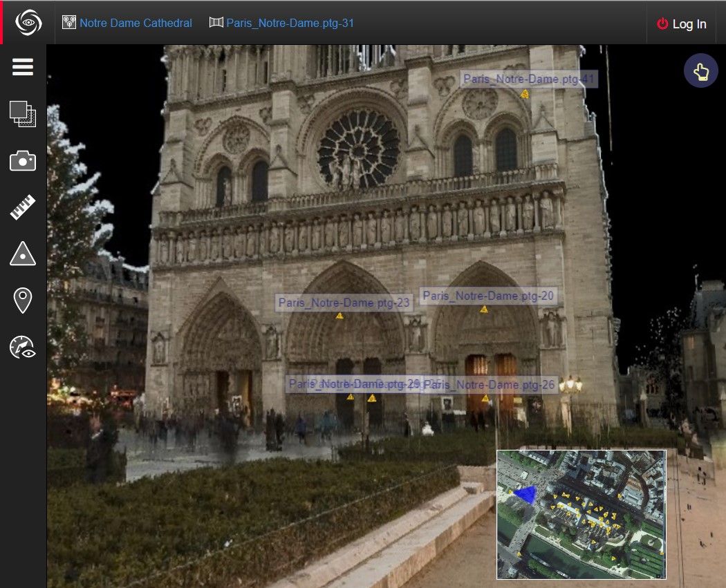
Task: Click the Paris_Notre-Dame.ptg-41 label
Action: (x=528, y=79)
